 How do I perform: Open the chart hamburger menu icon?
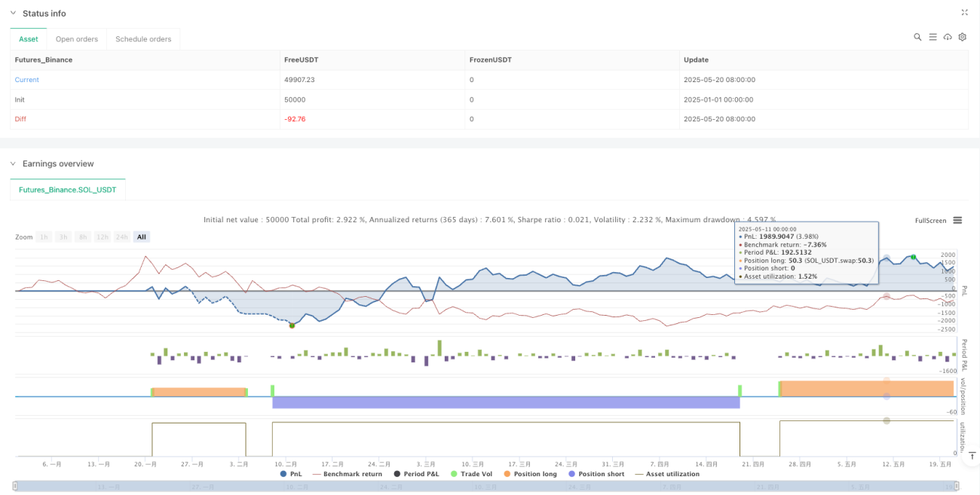[x=957, y=220]
